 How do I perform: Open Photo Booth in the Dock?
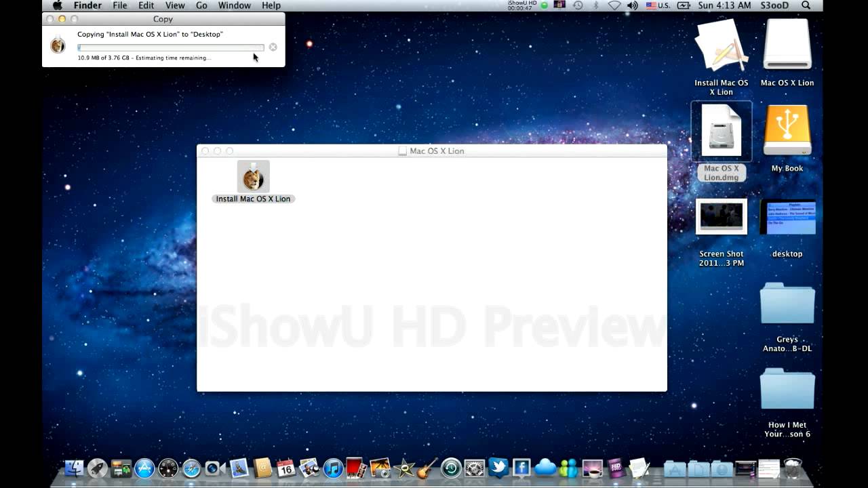[x=356, y=468]
